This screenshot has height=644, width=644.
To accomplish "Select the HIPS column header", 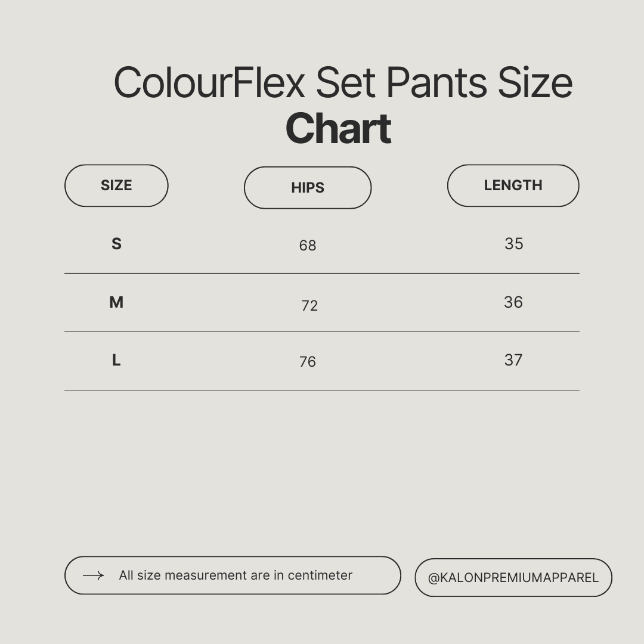I will (x=308, y=188).
